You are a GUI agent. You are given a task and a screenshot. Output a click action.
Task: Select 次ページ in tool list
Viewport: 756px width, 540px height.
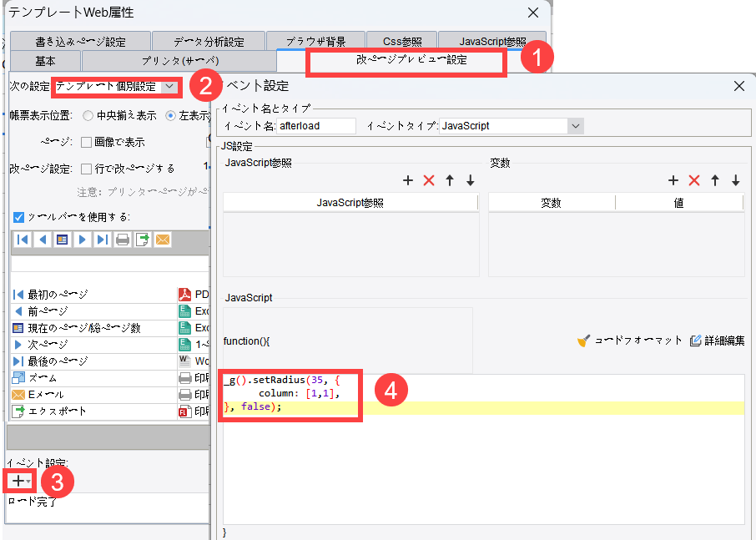coord(94,345)
